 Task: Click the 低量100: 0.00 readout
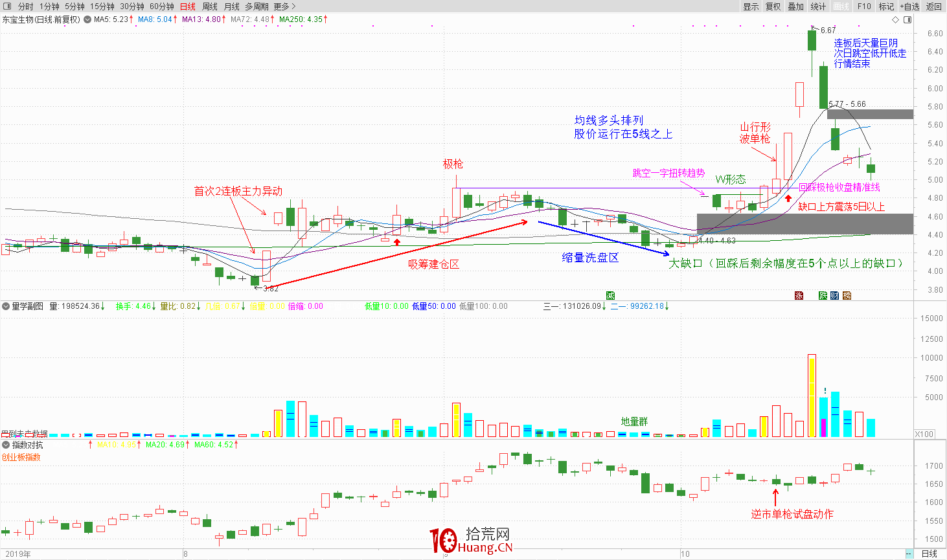coord(484,306)
